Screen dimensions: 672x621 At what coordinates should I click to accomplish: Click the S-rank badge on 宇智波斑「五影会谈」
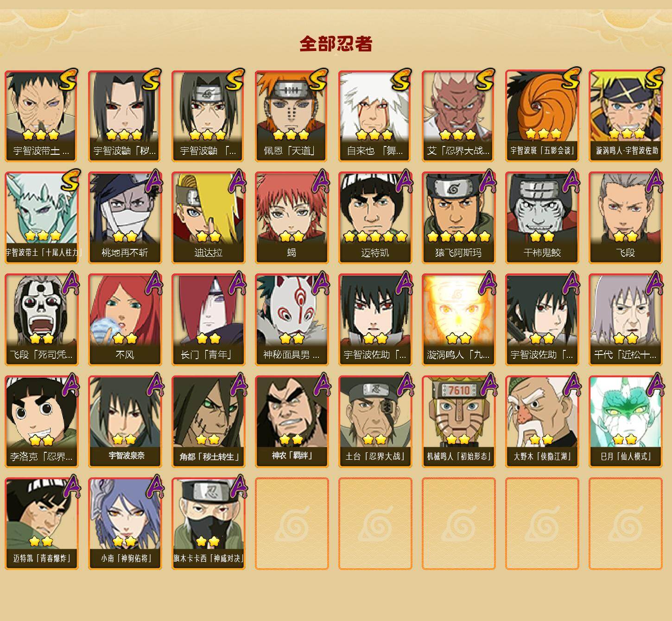[x=571, y=78]
